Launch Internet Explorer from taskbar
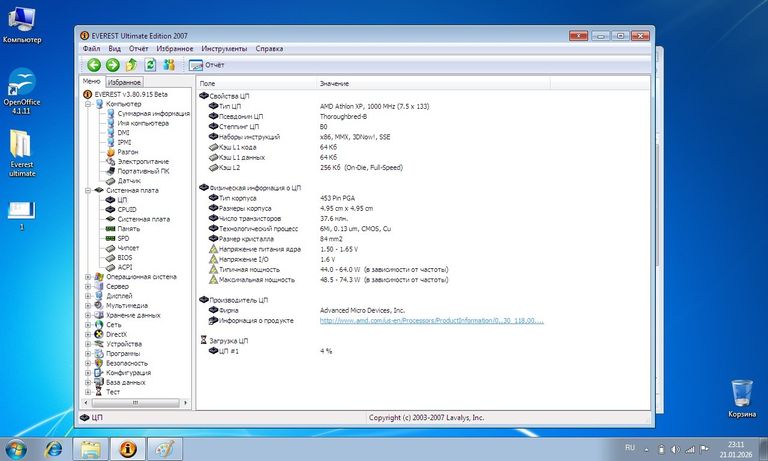The image size is (768, 461). [53, 449]
